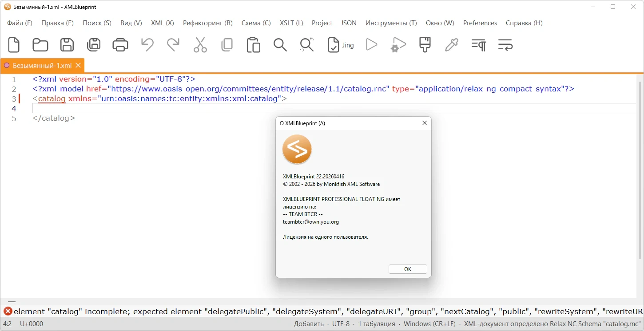Viewport: 644px width, 331px height.
Task: Save all files with the double-floppy icon
Action: [x=94, y=45]
